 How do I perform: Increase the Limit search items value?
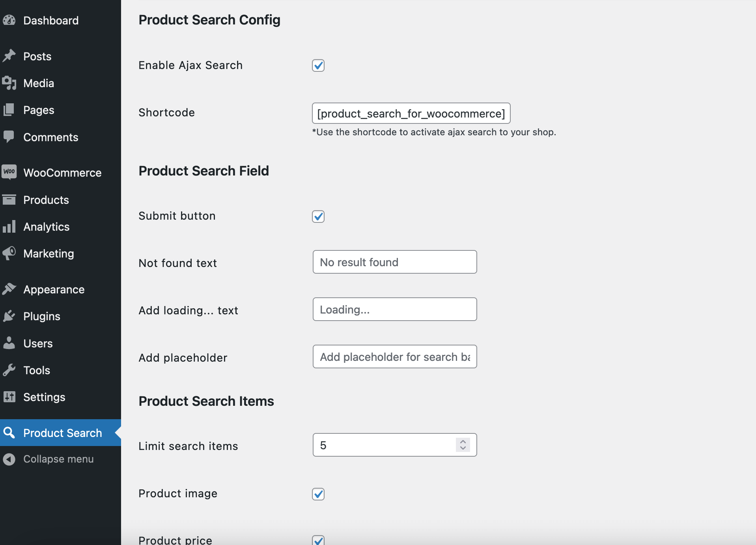[x=463, y=442]
